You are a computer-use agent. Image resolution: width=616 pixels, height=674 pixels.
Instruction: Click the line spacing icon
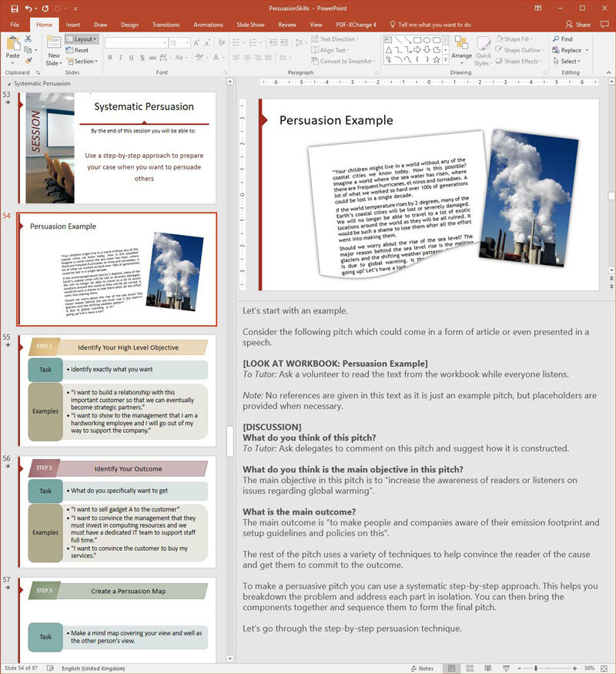point(300,42)
